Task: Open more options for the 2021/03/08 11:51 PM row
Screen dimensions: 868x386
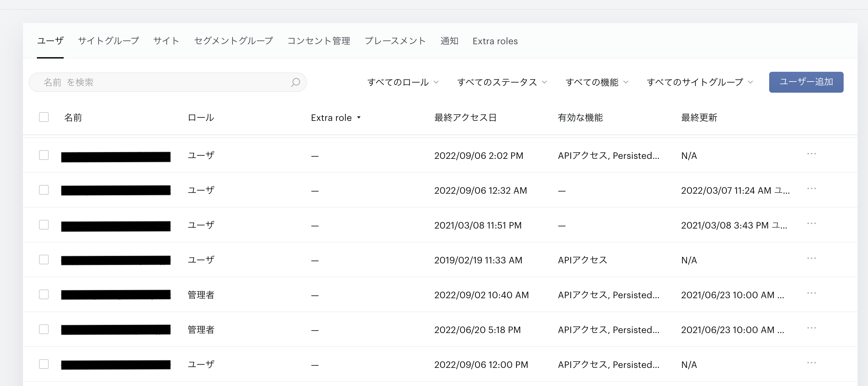Action: (811, 223)
